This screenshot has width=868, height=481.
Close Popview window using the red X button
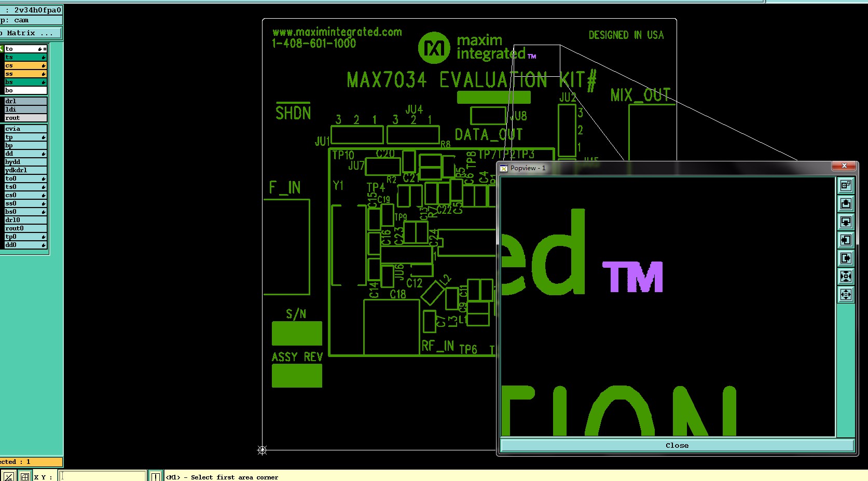pos(844,166)
